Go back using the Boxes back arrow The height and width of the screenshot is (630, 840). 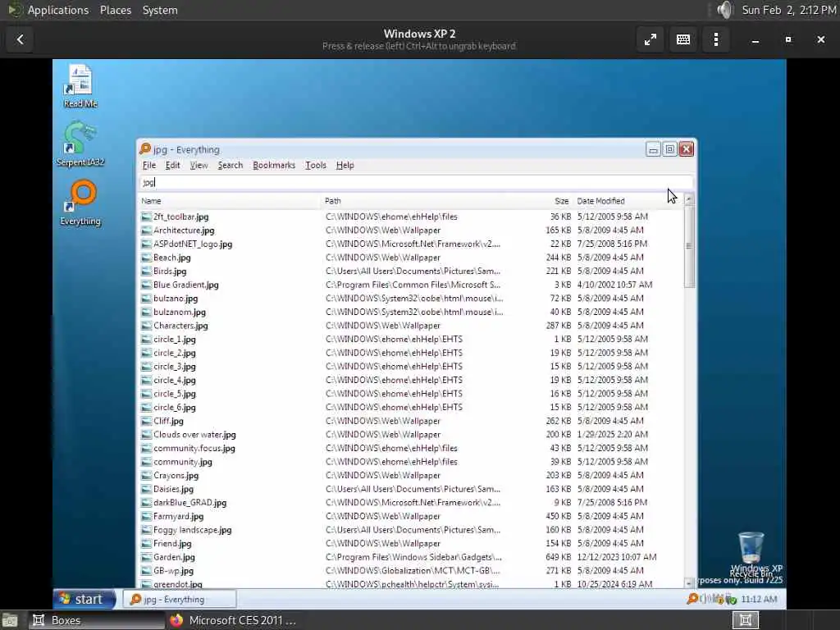[x=20, y=39]
